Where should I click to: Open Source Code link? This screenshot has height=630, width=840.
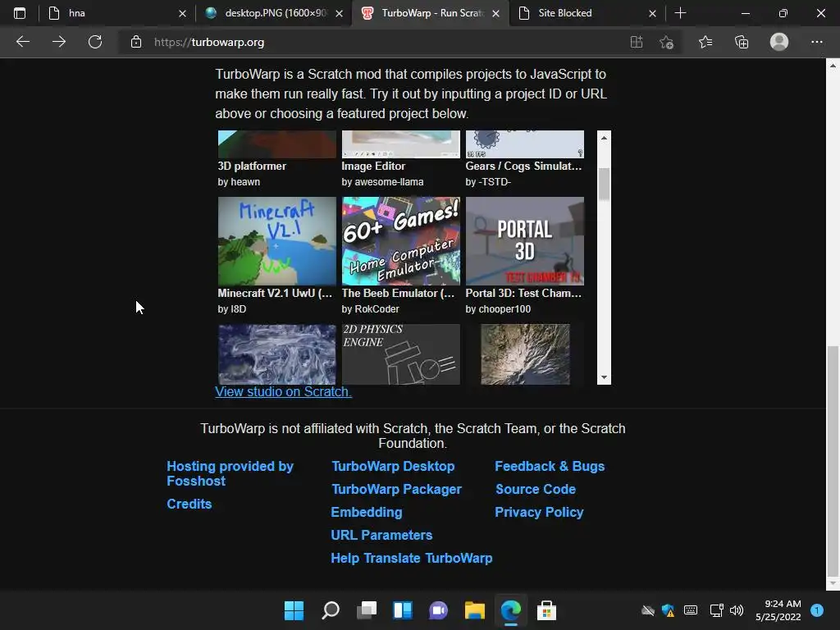(x=535, y=489)
